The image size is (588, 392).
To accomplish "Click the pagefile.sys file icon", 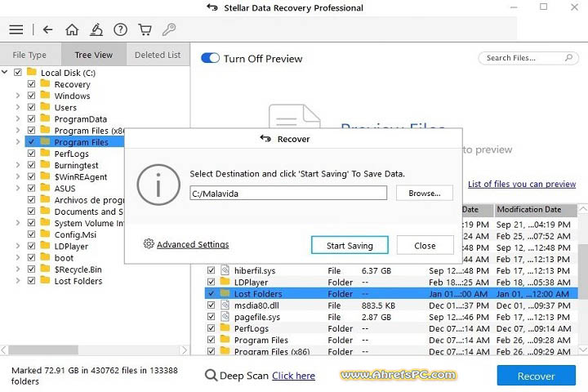I will (225, 317).
